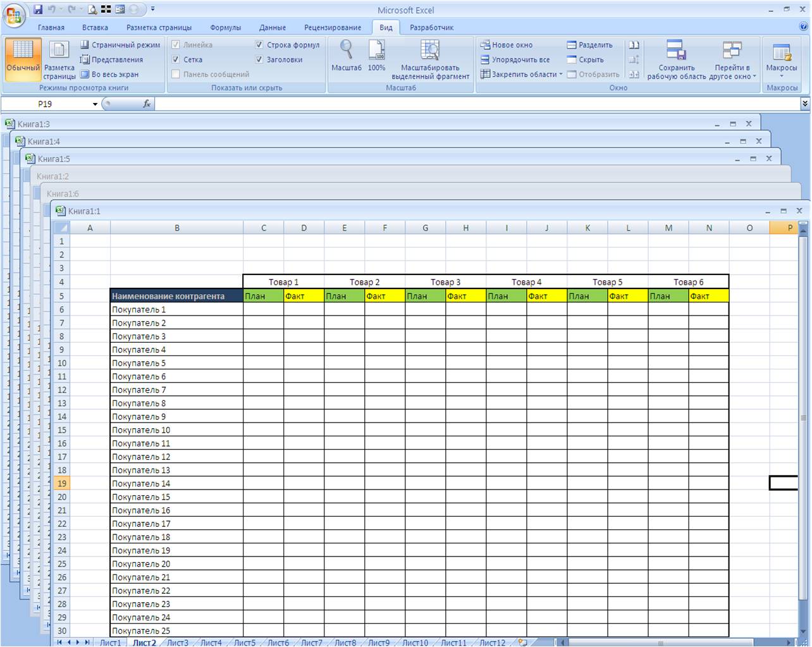
Task: Click the Office button logo
Action: 14,15
